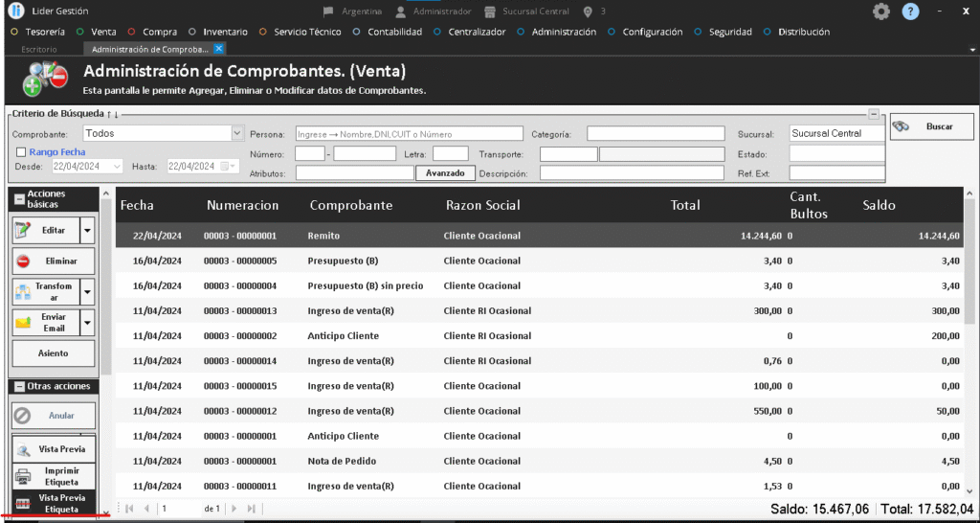This screenshot has width=980, height=523.
Task: Click the Imprimir Etiqueta printer button
Action: (54, 476)
